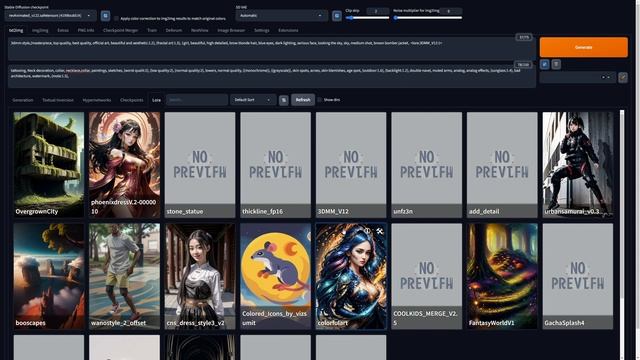Refresh the Stable Diffusion checkpoint list

105,16
